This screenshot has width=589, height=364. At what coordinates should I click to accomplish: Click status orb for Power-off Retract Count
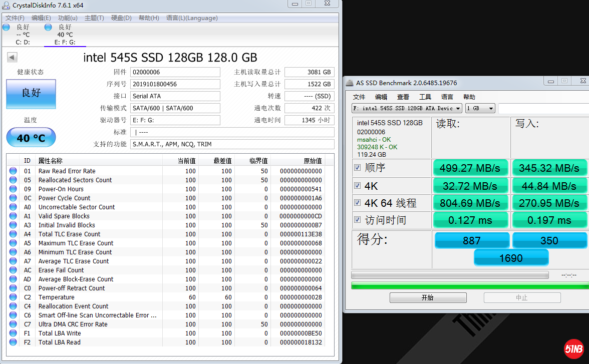[13, 288]
